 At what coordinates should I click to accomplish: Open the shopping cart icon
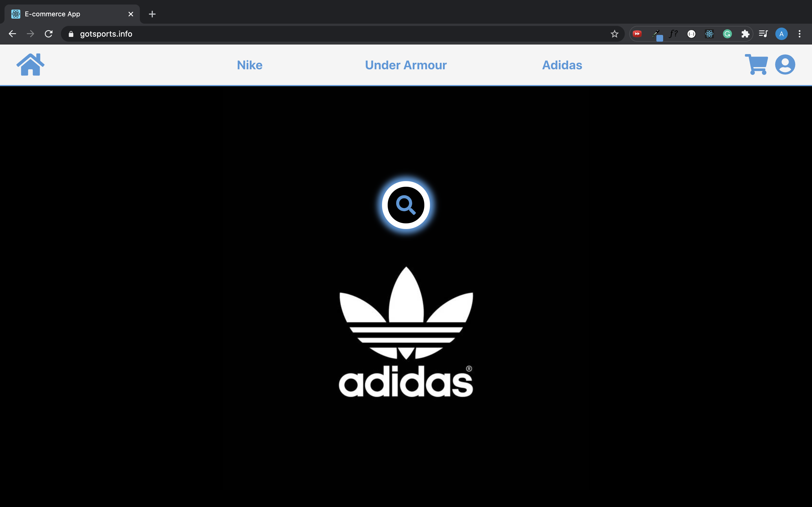[757, 64]
